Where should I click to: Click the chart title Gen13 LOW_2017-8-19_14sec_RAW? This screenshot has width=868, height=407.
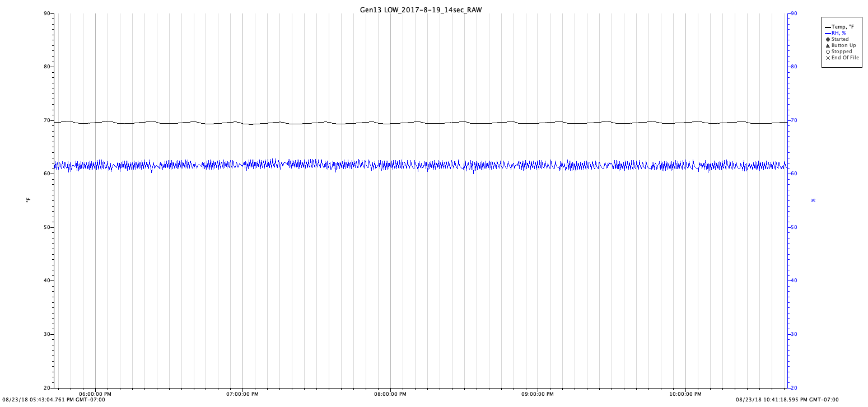(421, 10)
